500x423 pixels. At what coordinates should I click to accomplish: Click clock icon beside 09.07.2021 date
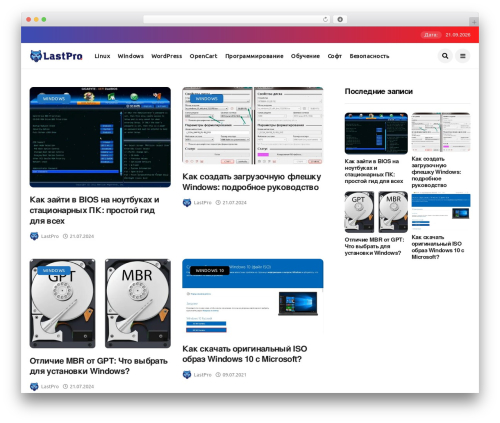pyautogui.click(x=218, y=375)
